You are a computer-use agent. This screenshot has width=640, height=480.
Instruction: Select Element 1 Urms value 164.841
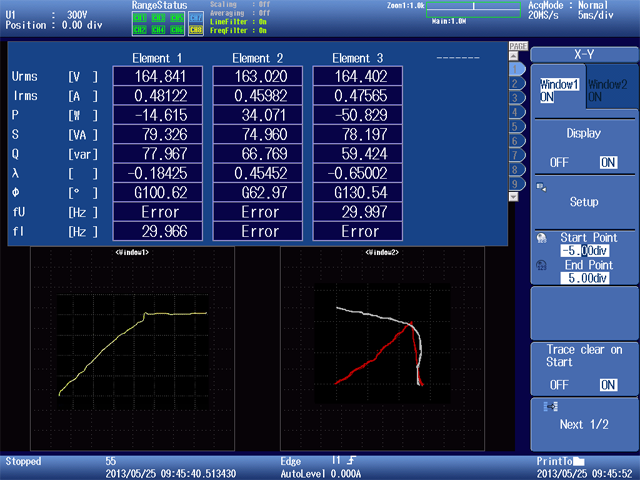coord(158,76)
